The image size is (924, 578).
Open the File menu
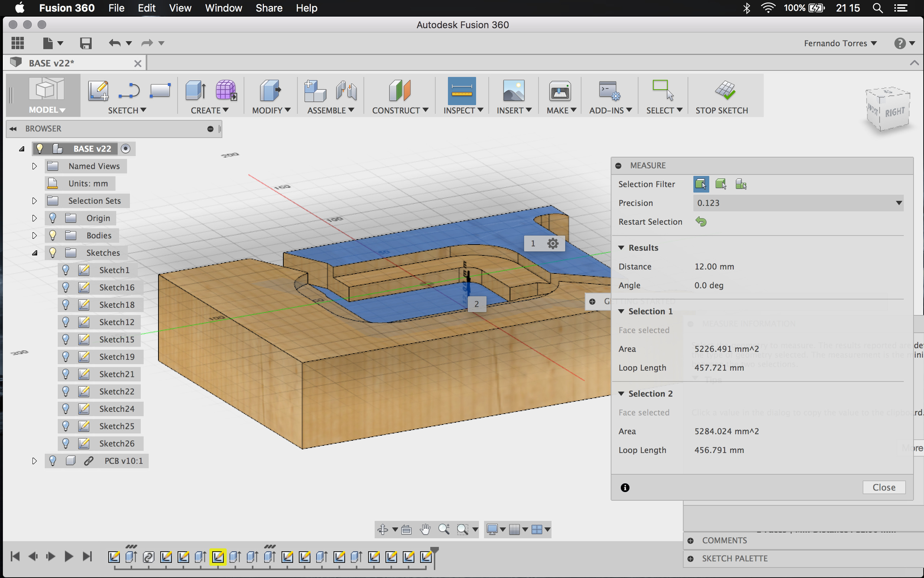tap(116, 8)
